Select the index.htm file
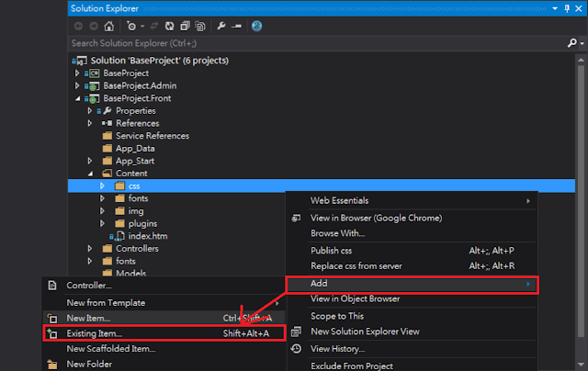Image resolution: width=588 pixels, height=371 pixels. click(x=139, y=236)
